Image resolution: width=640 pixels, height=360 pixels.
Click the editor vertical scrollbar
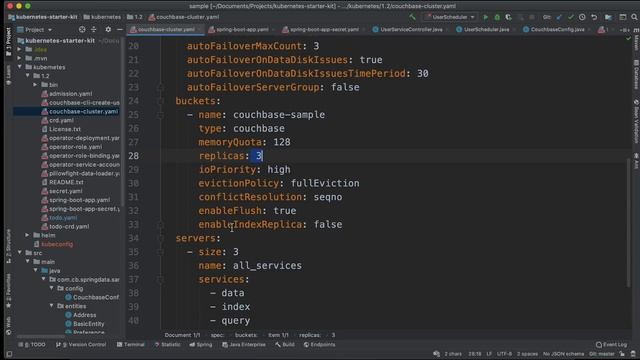click(x=628, y=222)
